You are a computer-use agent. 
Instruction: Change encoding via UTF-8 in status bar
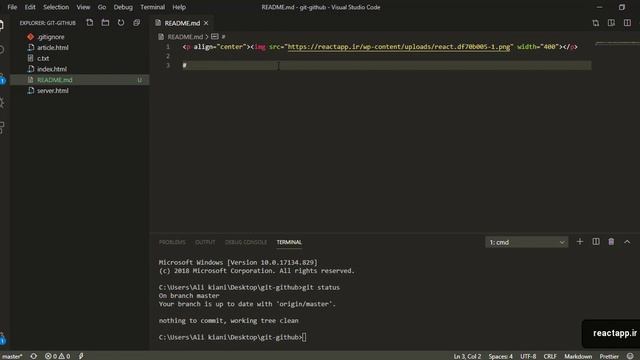(528, 356)
